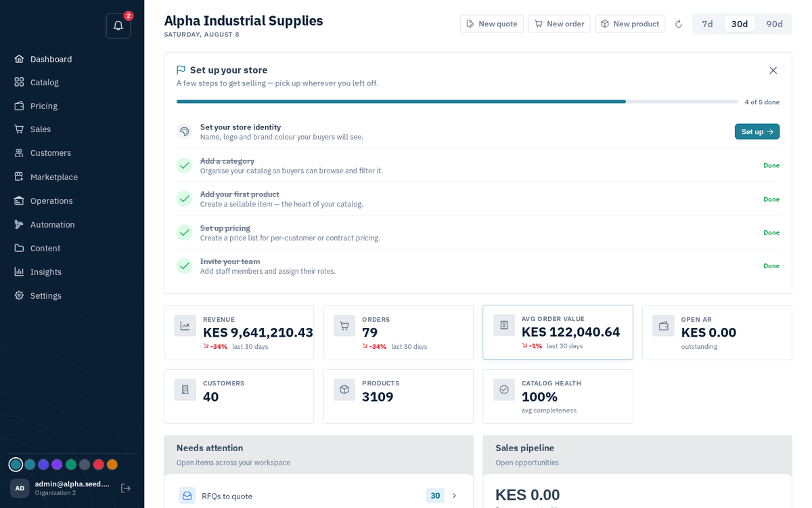The height and width of the screenshot is (508, 812).
Task: Click the KES 0.00 Sales pipeline amount
Action: pyautogui.click(x=528, y=494)
